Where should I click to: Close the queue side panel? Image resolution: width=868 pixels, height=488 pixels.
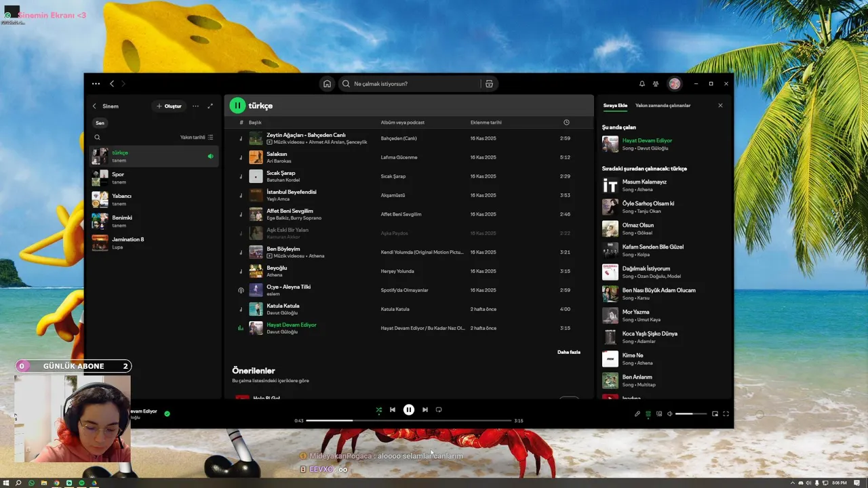tap(720, 105)
